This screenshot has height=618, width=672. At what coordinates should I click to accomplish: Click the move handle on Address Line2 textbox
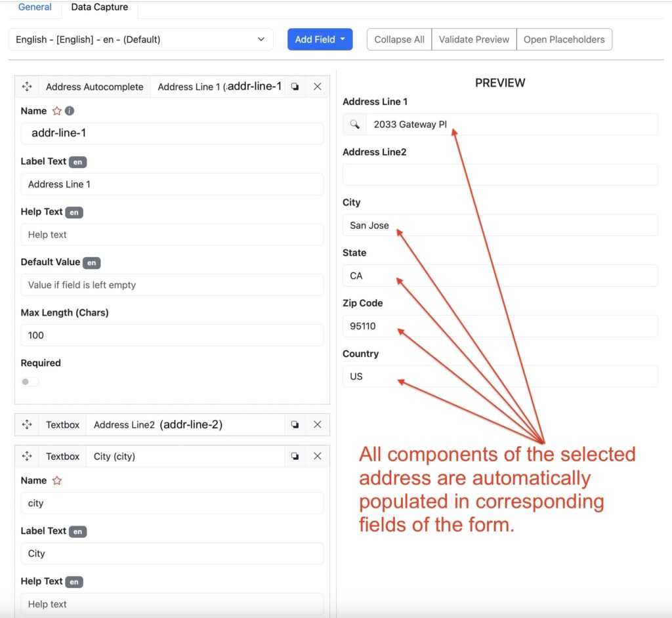[x=27, y=424]
